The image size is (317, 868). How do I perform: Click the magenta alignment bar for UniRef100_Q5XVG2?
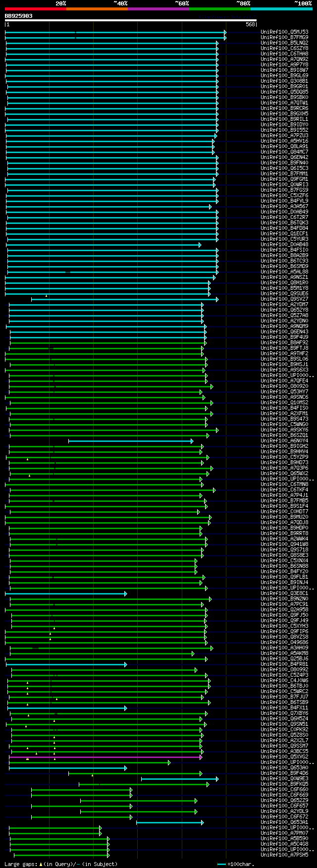tap(106, 757)
